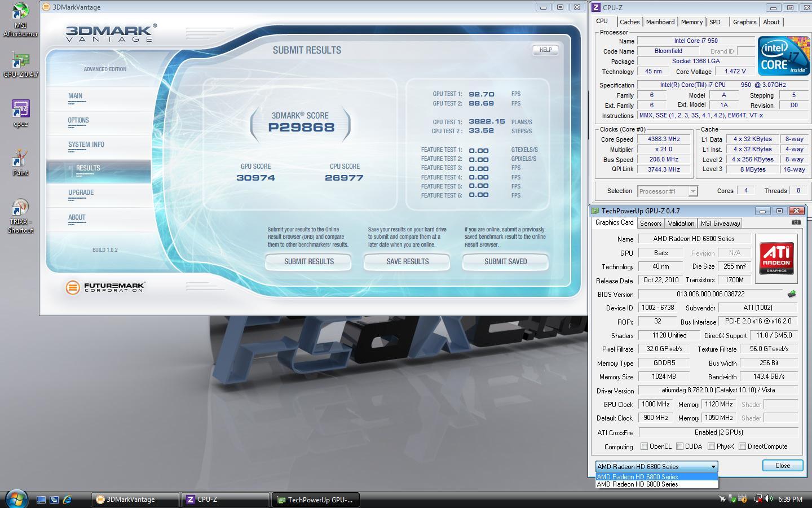Open OPTIONS in 3DMark sidebar
Viewport: 812px width, 508px height.
tap(78, 120)
